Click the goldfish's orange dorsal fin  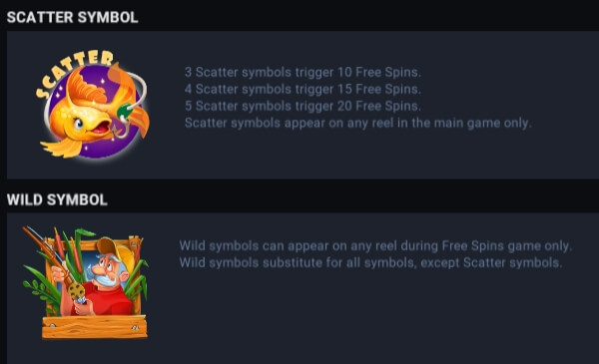click(x=86, y=86)
